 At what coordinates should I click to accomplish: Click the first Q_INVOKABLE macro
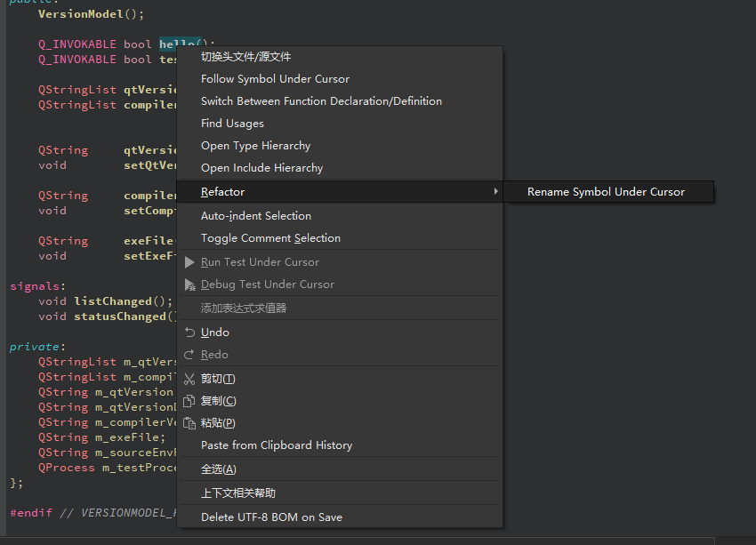pos(77,44)
